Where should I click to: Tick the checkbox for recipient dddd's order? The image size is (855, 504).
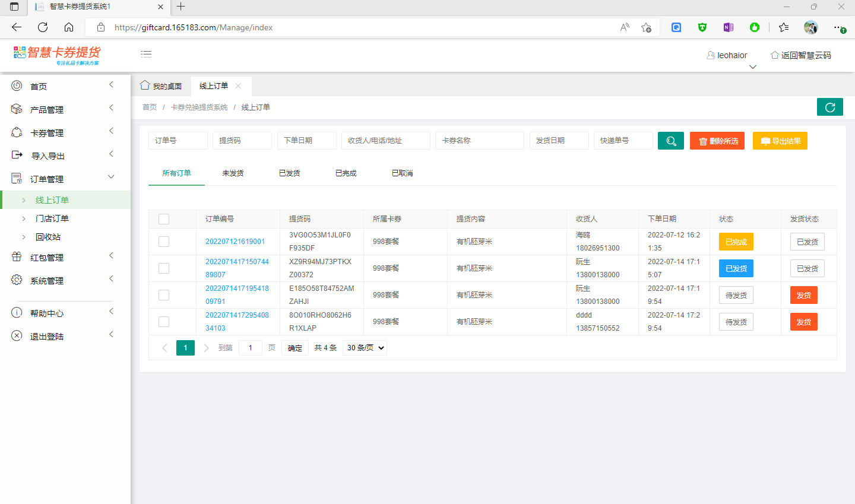click(164, 322)
